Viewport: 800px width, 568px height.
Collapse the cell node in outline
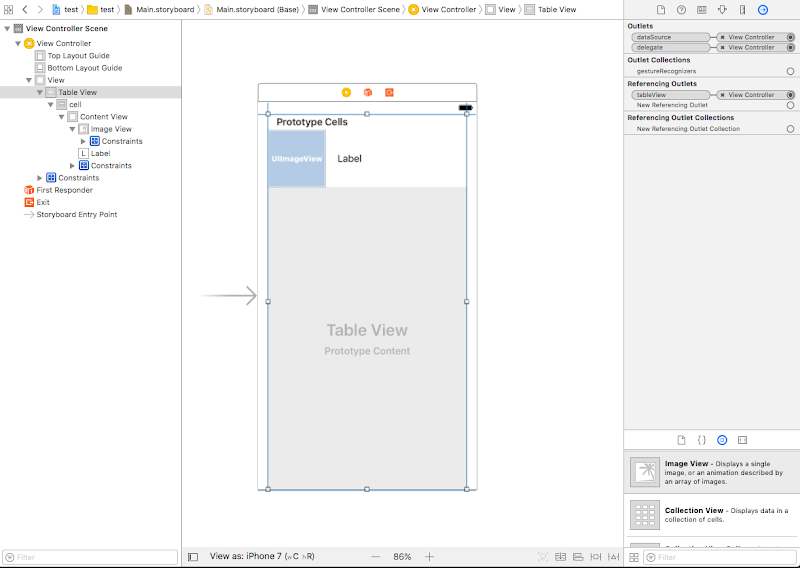[x=51, y=105]
